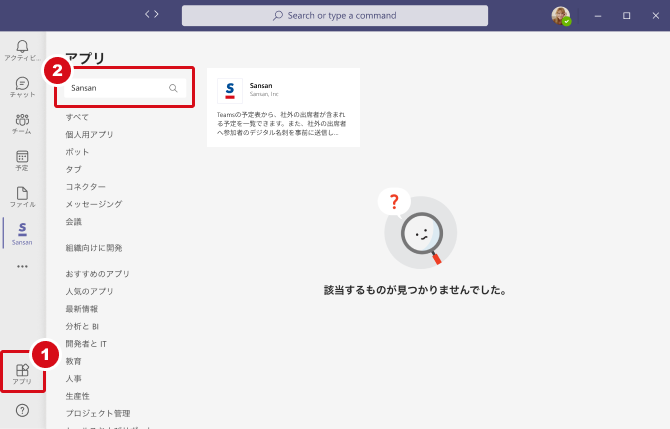Open the Help question mark icon

click(x=22, y=411)
